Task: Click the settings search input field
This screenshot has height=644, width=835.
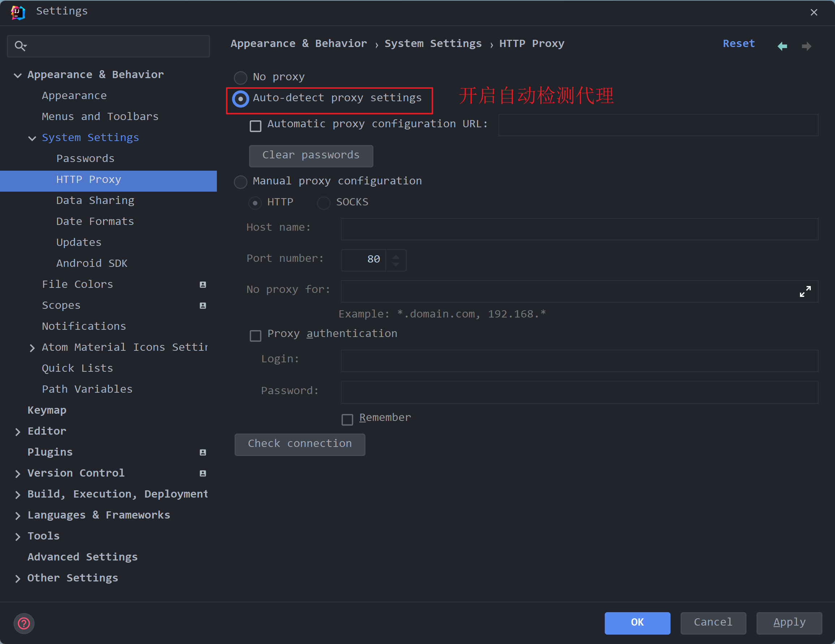Action: [115, 46]
